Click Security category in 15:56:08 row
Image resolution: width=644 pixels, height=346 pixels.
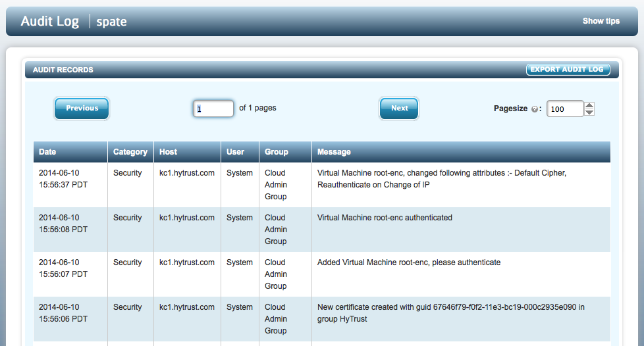pyautogui.click(x=127, y=218)
